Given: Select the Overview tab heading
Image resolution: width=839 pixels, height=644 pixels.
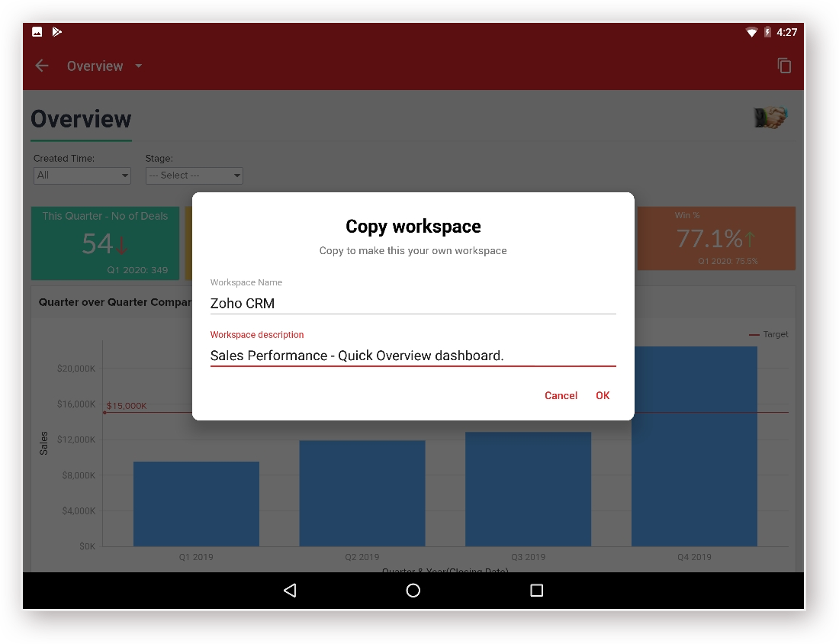Looking at the screenshot, I should point(81,119).
